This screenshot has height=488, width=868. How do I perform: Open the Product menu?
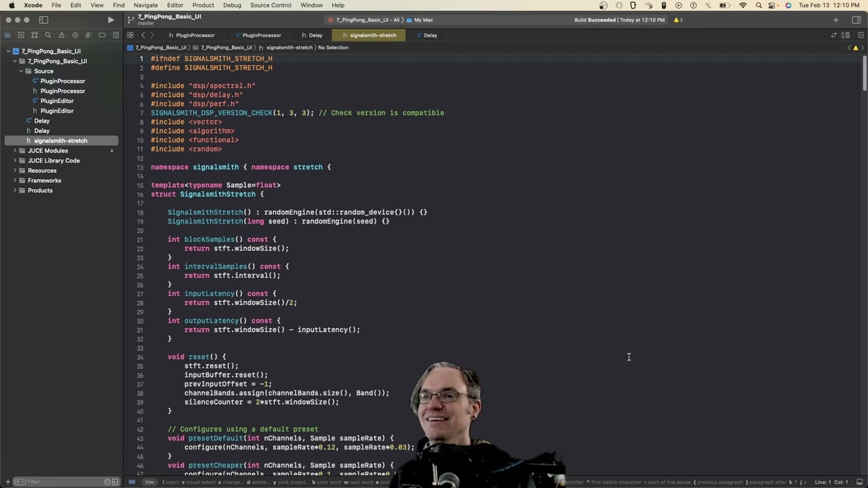click(x=203, y=5)
